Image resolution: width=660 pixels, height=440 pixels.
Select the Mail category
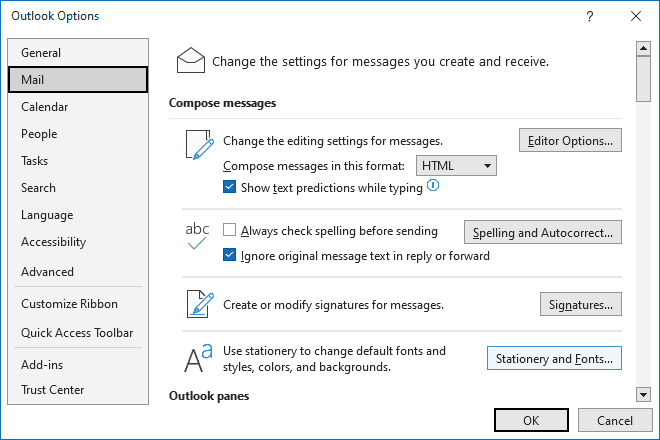coord(78,80)
